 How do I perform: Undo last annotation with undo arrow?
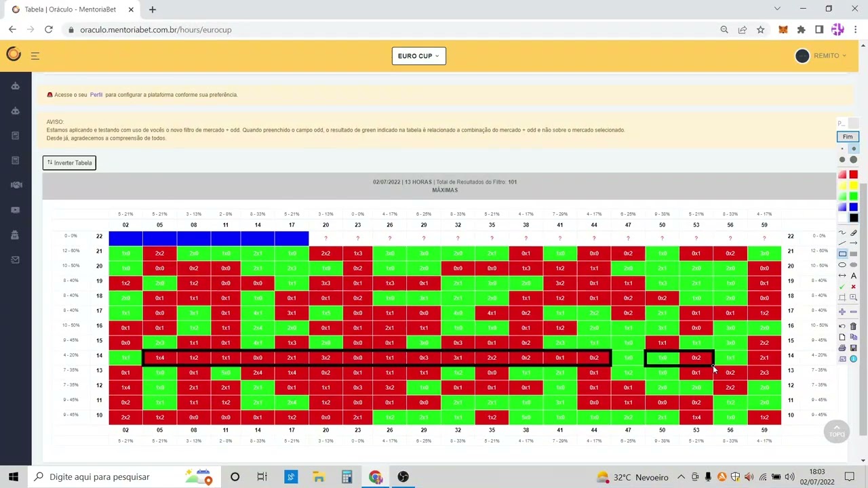(842, 327)
